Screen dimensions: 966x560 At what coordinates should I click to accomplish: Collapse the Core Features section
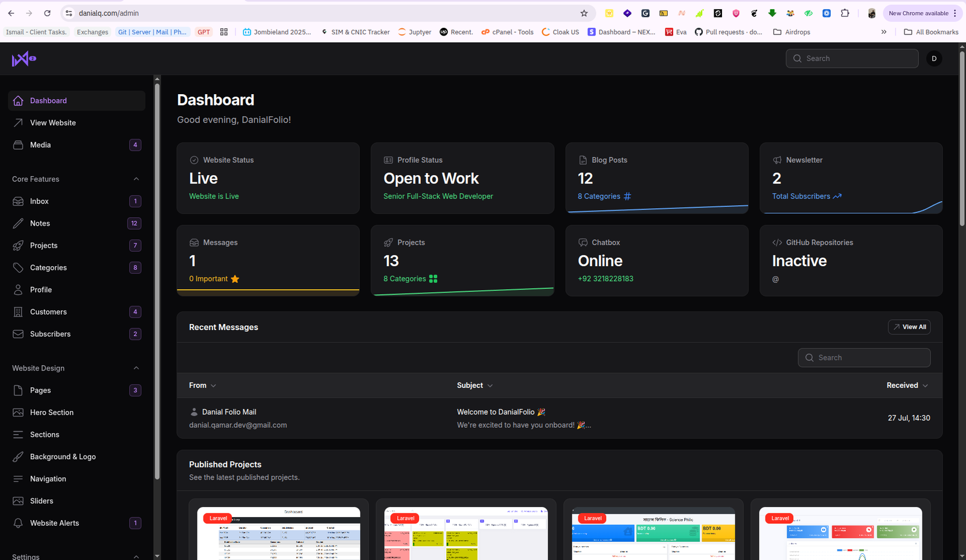pos(136,179)
